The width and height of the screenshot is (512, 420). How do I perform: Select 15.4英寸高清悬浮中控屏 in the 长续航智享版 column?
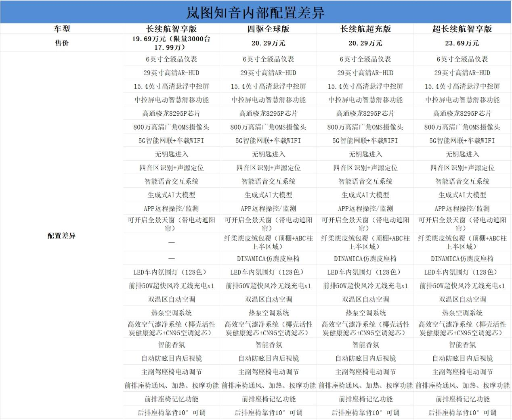click(x=171, y=86)
